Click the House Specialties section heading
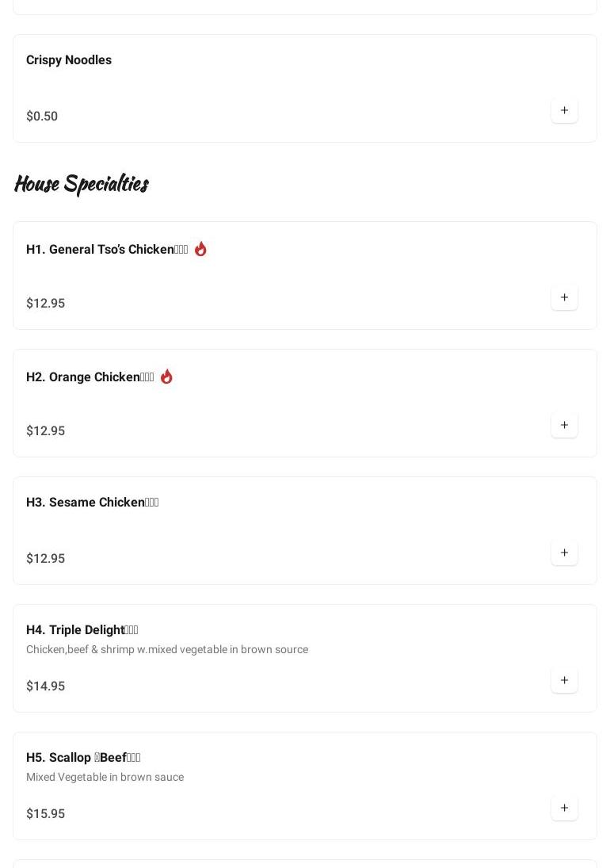610x868 pixels. (81, 184)
